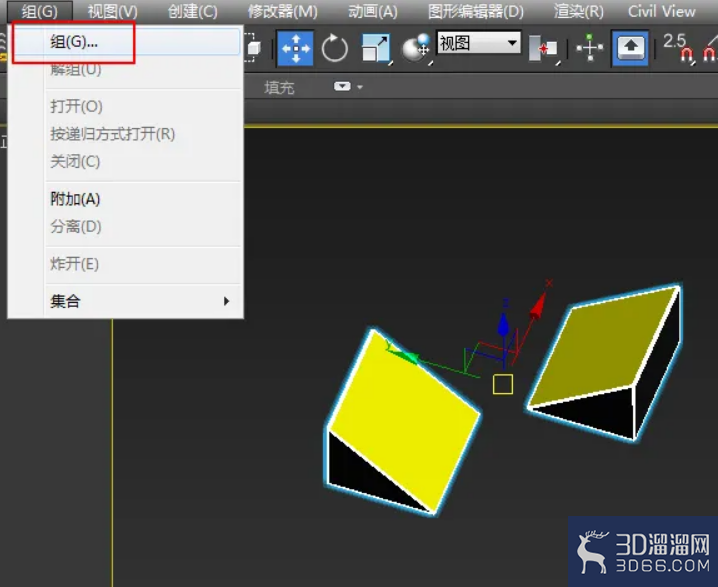
Task: Open the Civil View menu
Action: pyautogui.click(x=662, y=11)
